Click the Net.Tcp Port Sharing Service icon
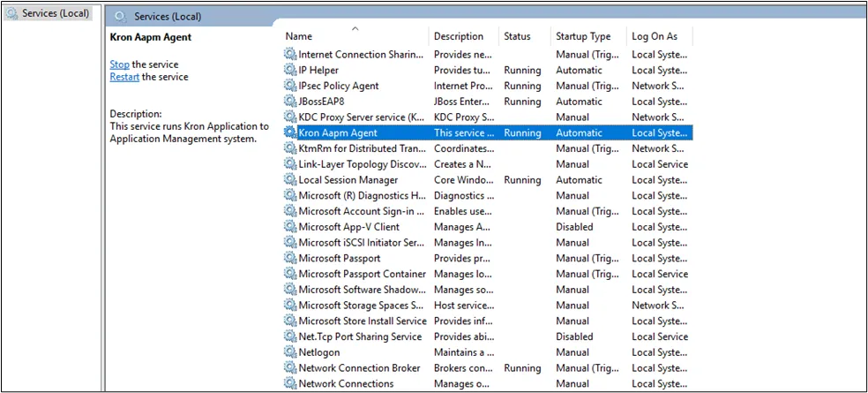The image size is (868, 393). point(290,336)
